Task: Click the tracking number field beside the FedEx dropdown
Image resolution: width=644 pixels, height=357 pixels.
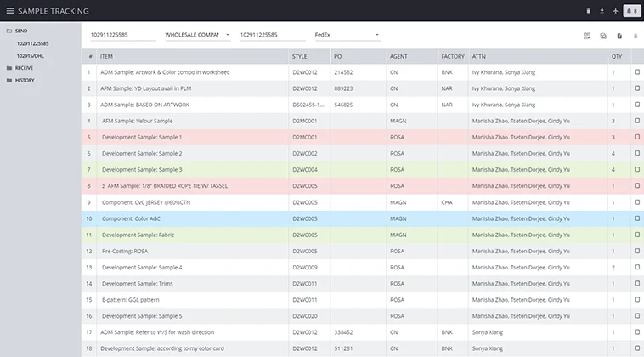Action: 273,35
